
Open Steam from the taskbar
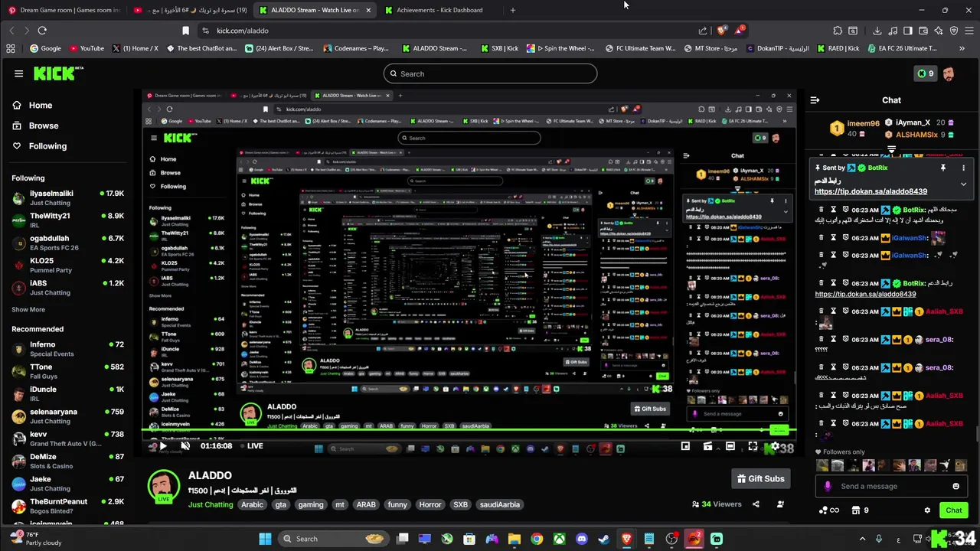click(x=604, y=539)
